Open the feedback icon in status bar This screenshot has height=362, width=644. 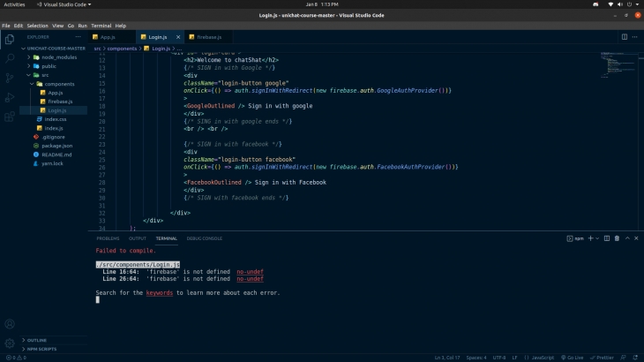623,358
